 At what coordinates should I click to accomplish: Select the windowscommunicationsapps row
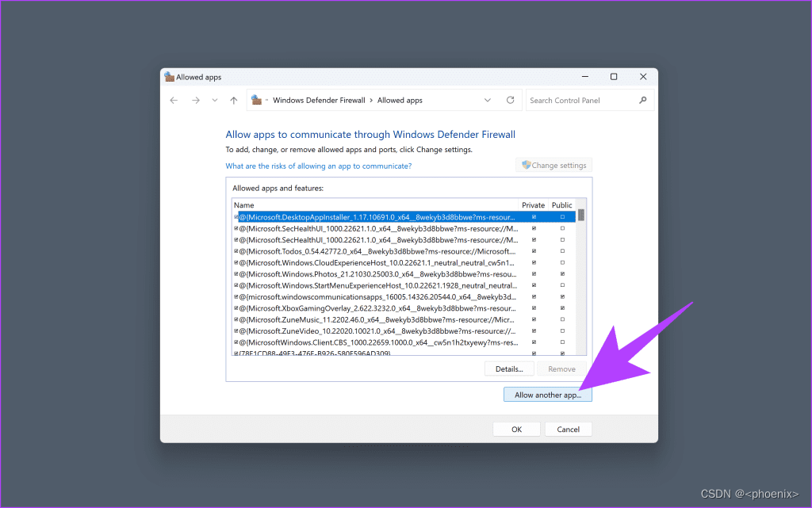[x=404, y=296]
